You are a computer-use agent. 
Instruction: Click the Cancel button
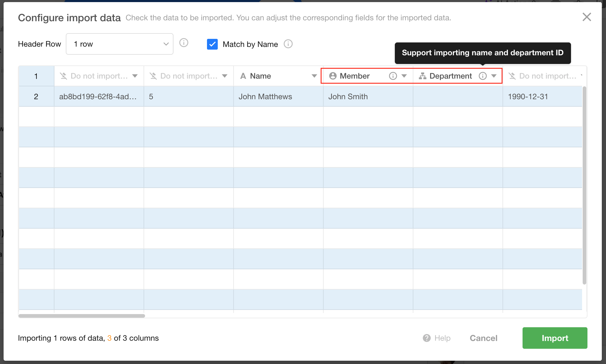pos(483,338)
